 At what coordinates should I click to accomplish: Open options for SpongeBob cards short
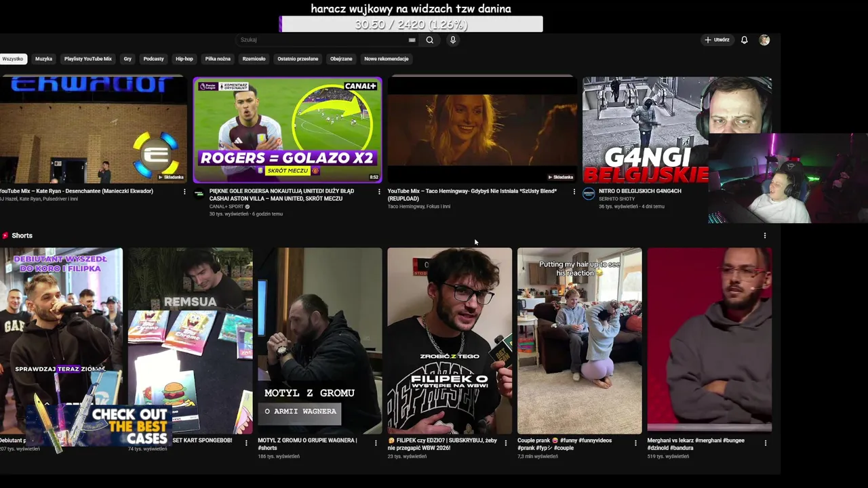point(246,443)
